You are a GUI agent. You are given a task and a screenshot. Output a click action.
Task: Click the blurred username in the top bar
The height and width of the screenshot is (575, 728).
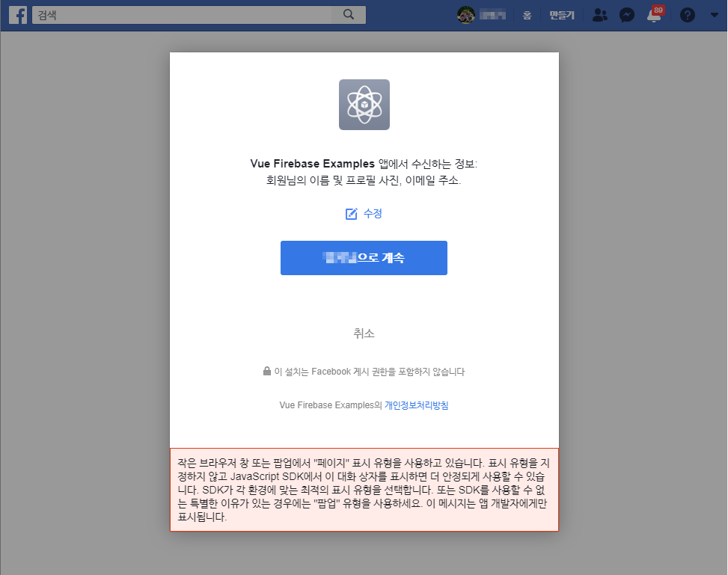coord(492,15)
